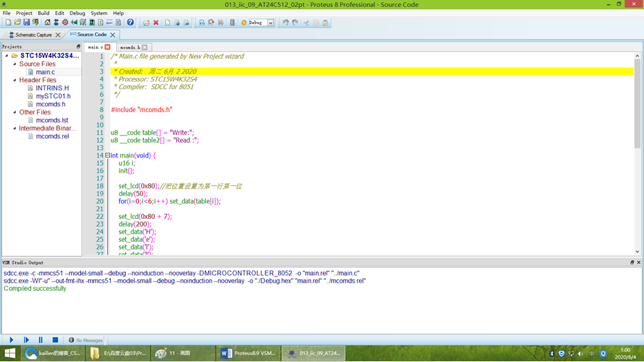
Task: Click the Paste clipboard icon
Action: point(325,23)
